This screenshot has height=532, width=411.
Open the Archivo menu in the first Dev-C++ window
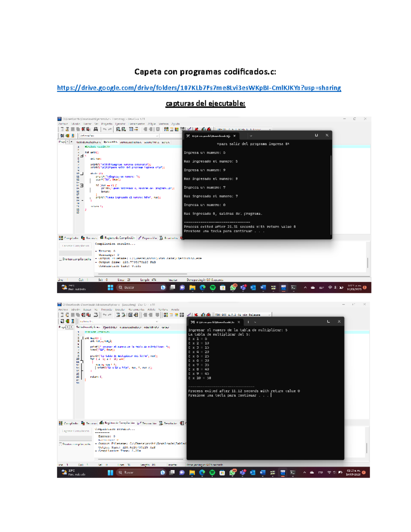tap(63, 124)
